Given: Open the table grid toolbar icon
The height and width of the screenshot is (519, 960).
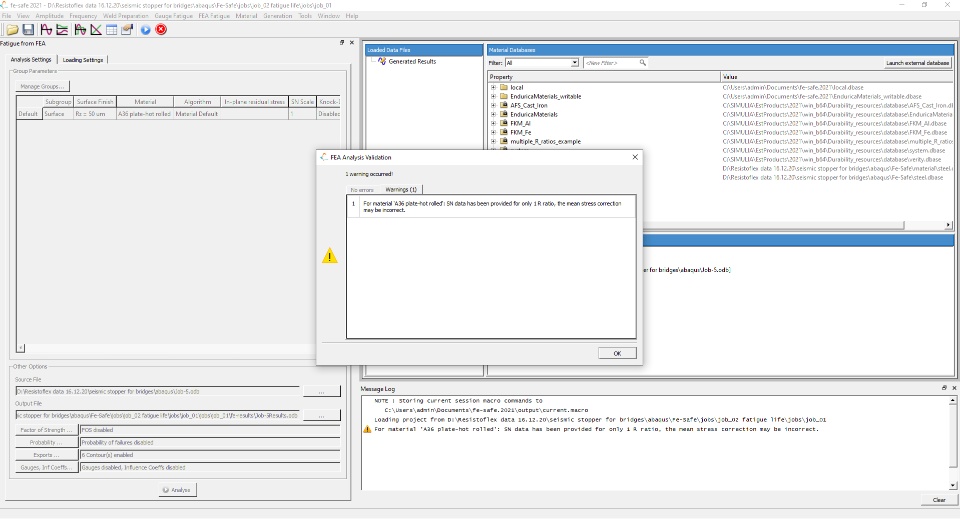Looking at the screenshot, I should pos(111,29).
